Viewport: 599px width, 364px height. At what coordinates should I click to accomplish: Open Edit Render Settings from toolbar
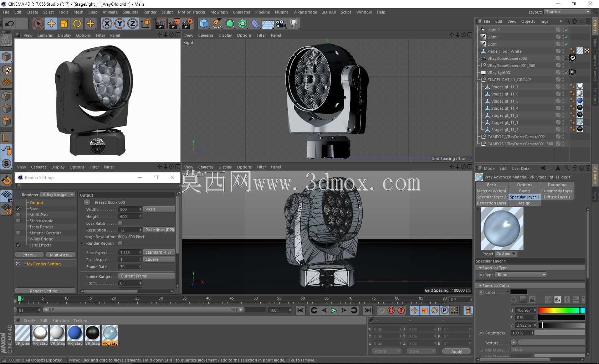[187, 24]
